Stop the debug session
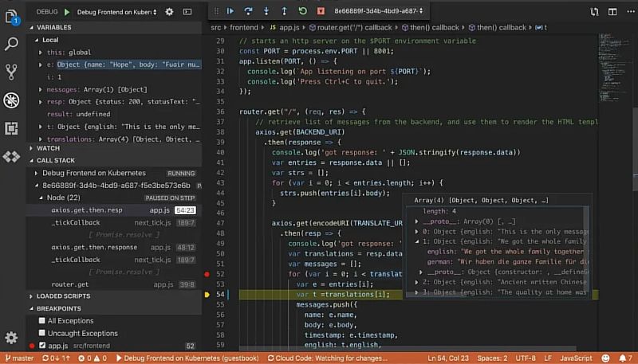The image size is (638, 364). click(321, 11)
